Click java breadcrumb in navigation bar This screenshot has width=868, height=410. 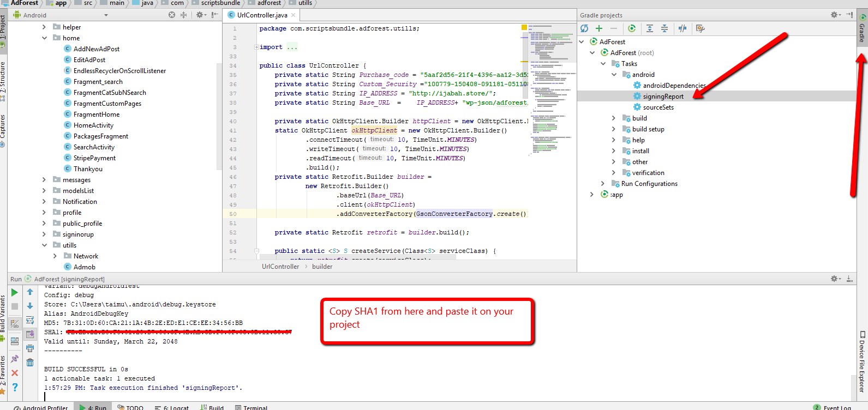143,3
